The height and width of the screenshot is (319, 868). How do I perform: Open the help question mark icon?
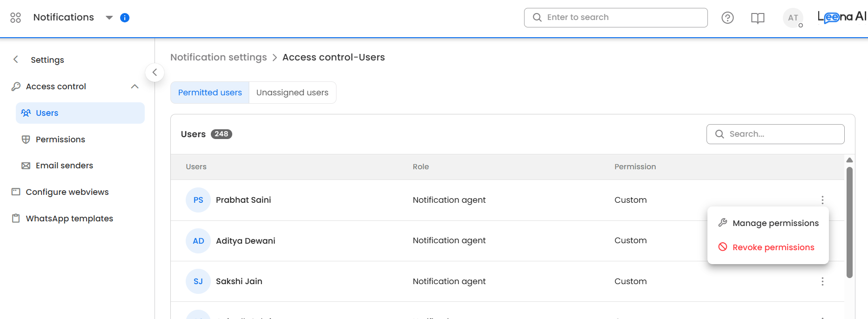[x=727, y=18]
